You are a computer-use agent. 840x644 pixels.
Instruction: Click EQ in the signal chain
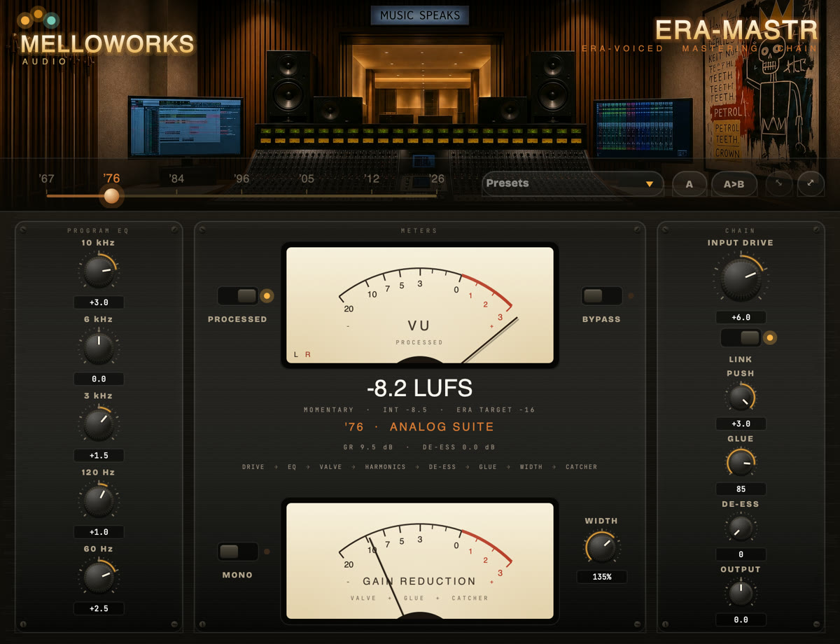[x=292, y=467]
